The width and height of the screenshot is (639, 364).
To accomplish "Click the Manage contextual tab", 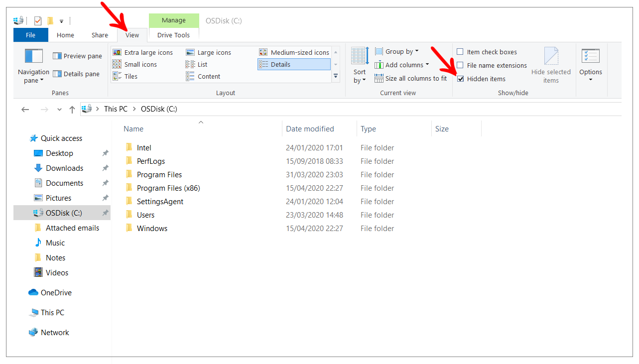I will tap(174, 20).
